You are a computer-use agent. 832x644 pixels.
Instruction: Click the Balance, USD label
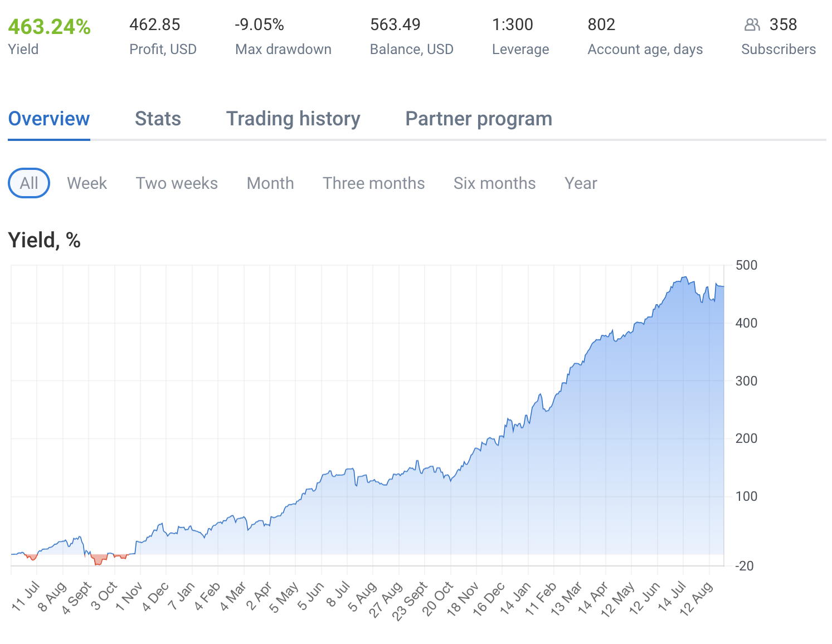(x=412, y=49)
